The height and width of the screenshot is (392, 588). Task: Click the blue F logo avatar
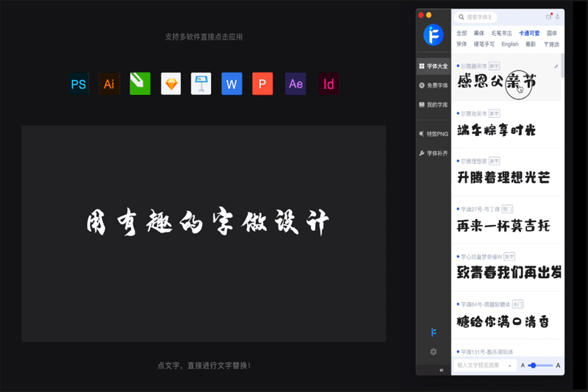click(434, 35)
